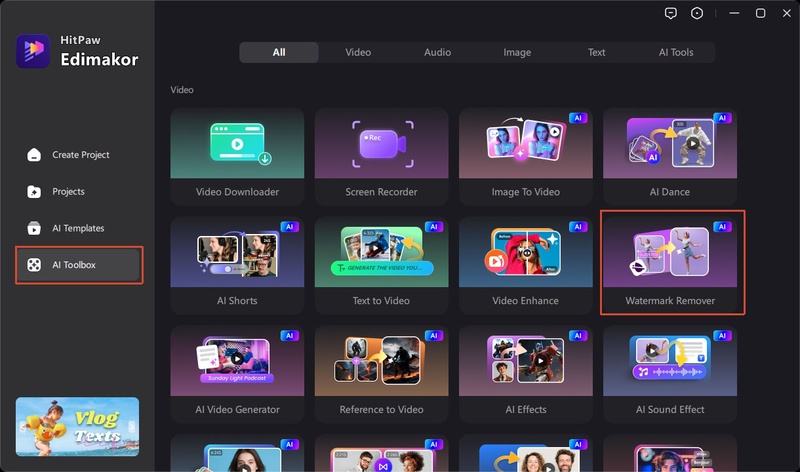The image size is (800, 472).
Task: Click the Create Project home icon
Action: pos(34,155)
